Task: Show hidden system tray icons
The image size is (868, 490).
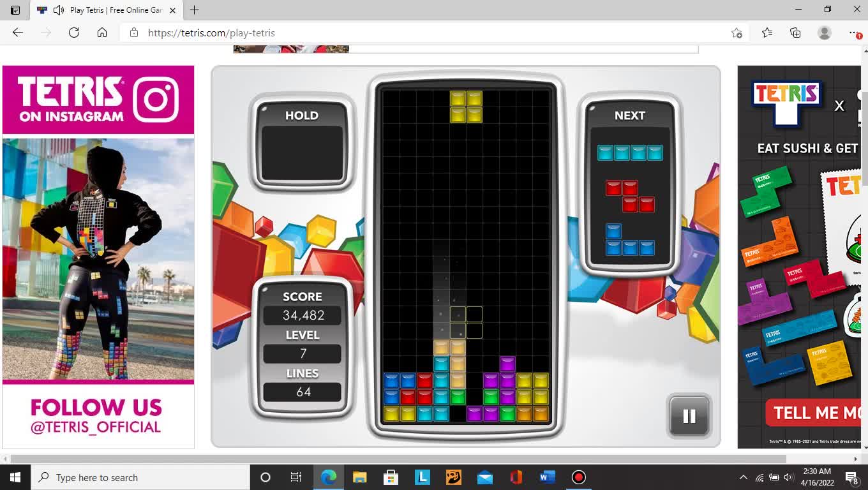Action: pyautogui.click(x=743, y=477)
